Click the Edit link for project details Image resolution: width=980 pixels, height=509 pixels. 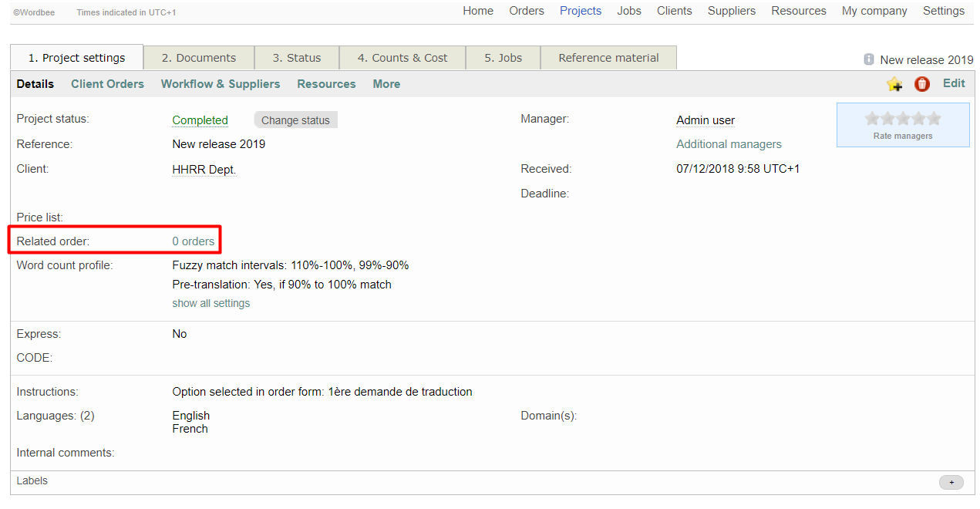click(x=954, y=83)
